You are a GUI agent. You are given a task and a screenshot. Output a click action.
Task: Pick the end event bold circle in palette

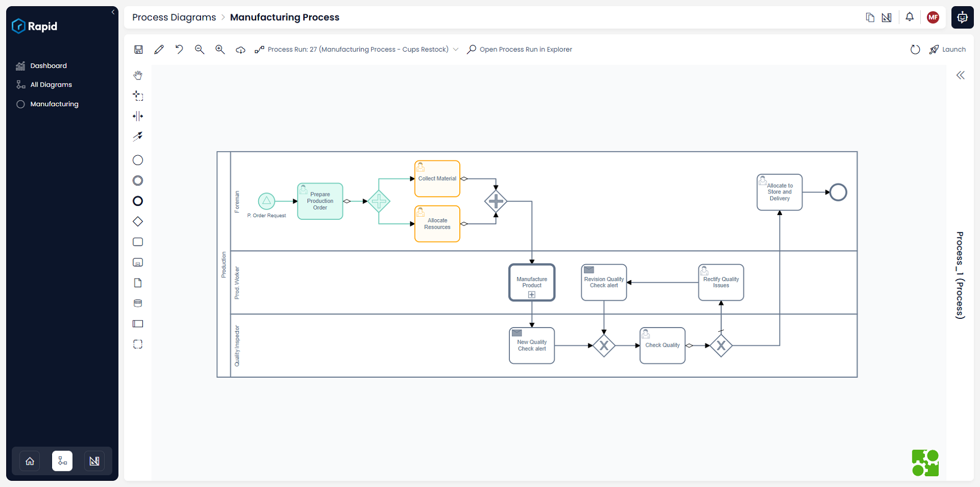point(138,201)
